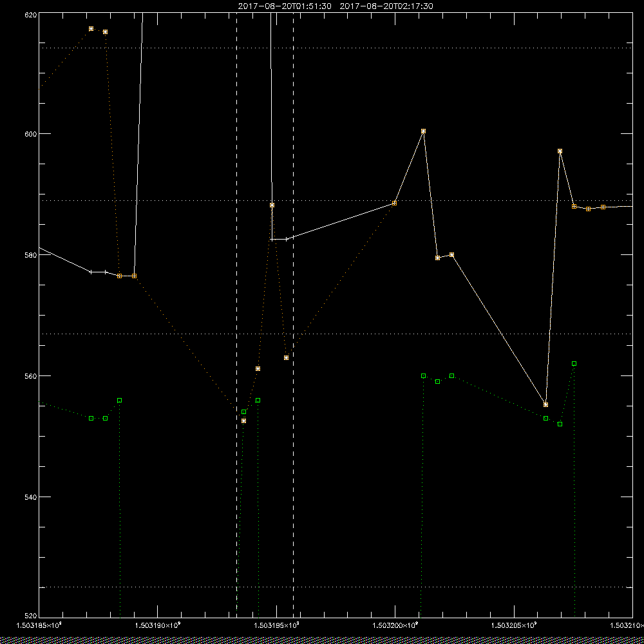The height and width of the screenshot is (644, 644).
Task: Select the topmost orange marker above 617
Action: pyautogui.click(x=91, y=29)
